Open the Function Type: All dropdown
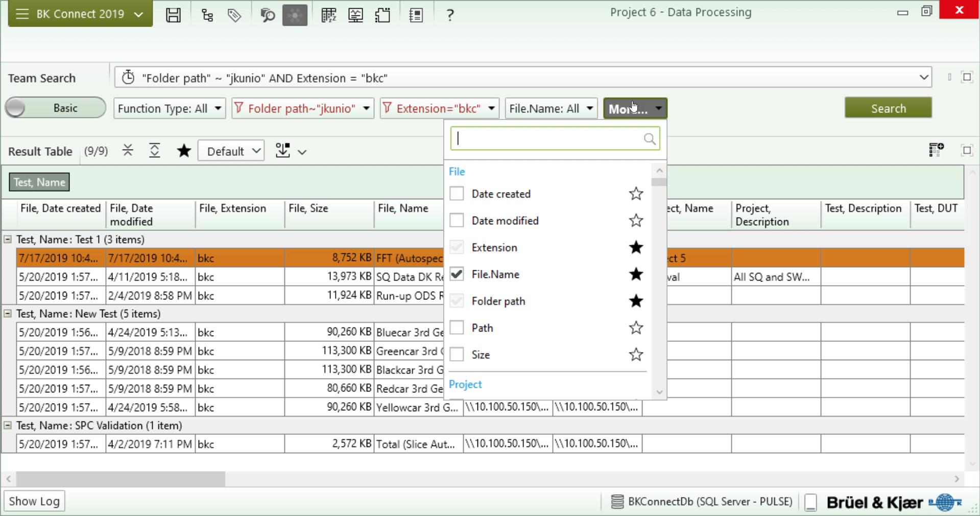 tap(169, 108)
